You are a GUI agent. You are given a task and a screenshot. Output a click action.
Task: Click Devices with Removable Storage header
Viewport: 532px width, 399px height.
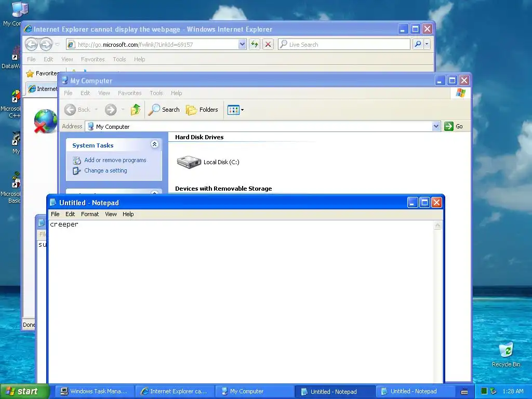(223, 189)
